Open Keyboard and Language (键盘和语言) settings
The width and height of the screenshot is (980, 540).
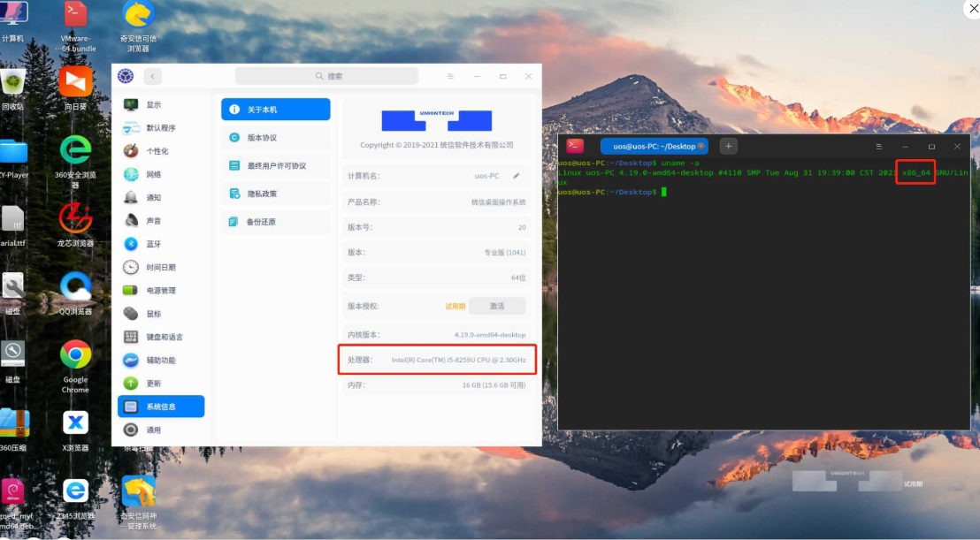point(161,337)
